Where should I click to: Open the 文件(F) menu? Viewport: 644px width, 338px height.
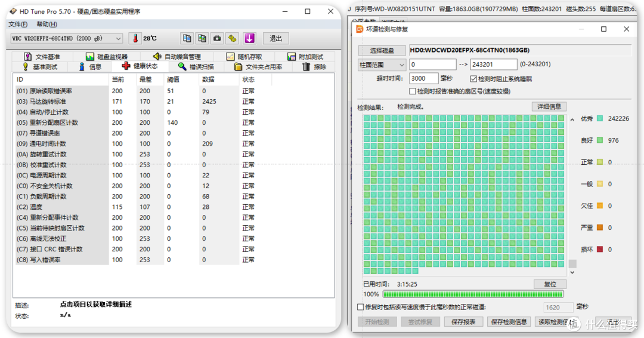click(x=18, y=24)
